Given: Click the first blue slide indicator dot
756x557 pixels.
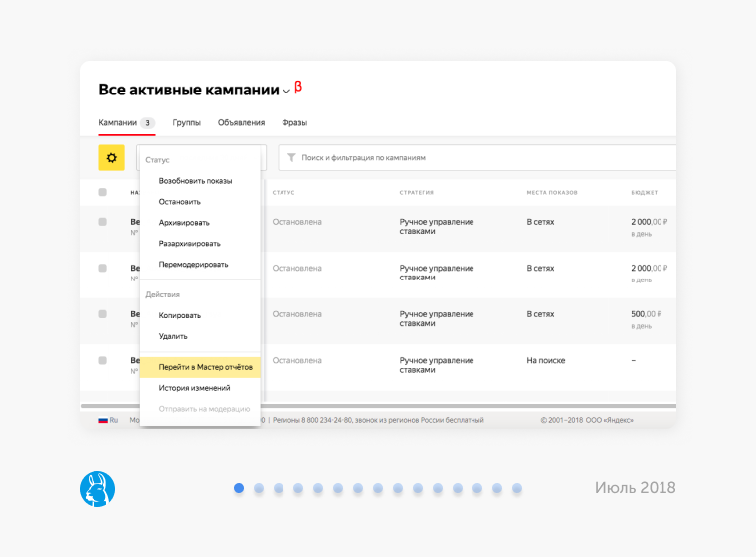Looking at the screenshot, I should click(239, 488).
